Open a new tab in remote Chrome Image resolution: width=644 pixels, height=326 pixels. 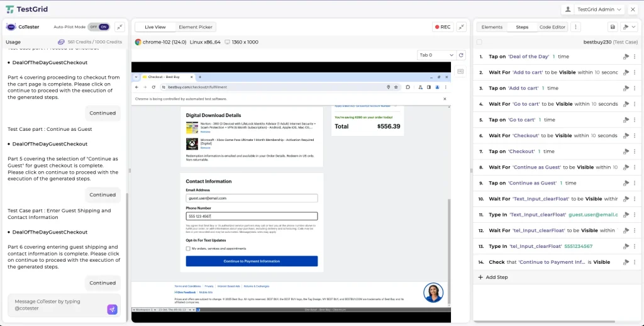click(x=200, y=77)
